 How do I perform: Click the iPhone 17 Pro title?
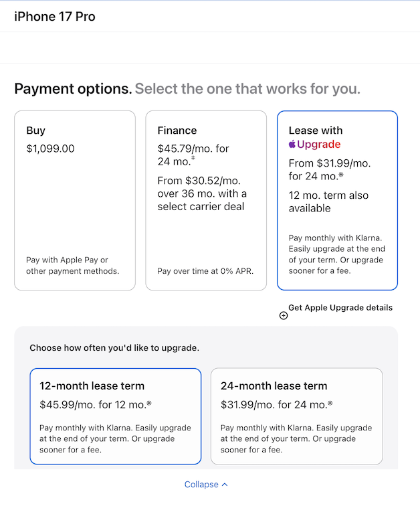pos(55,17)
